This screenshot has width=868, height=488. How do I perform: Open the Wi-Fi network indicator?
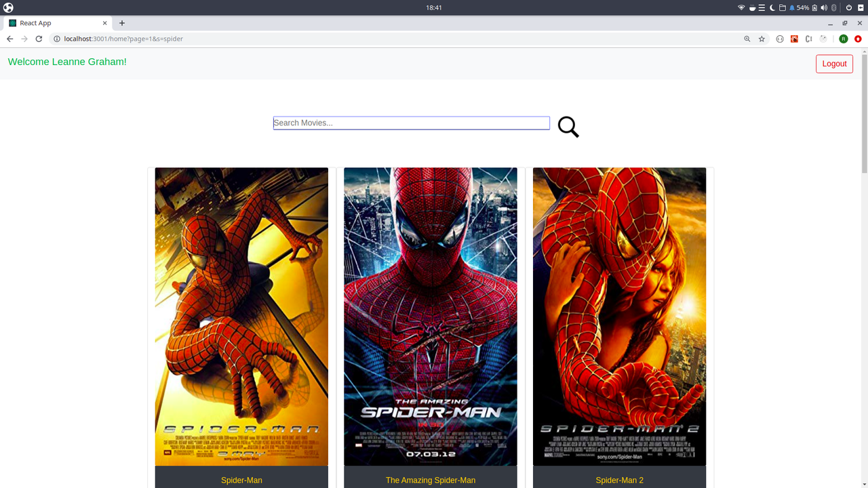pos(741,7)
